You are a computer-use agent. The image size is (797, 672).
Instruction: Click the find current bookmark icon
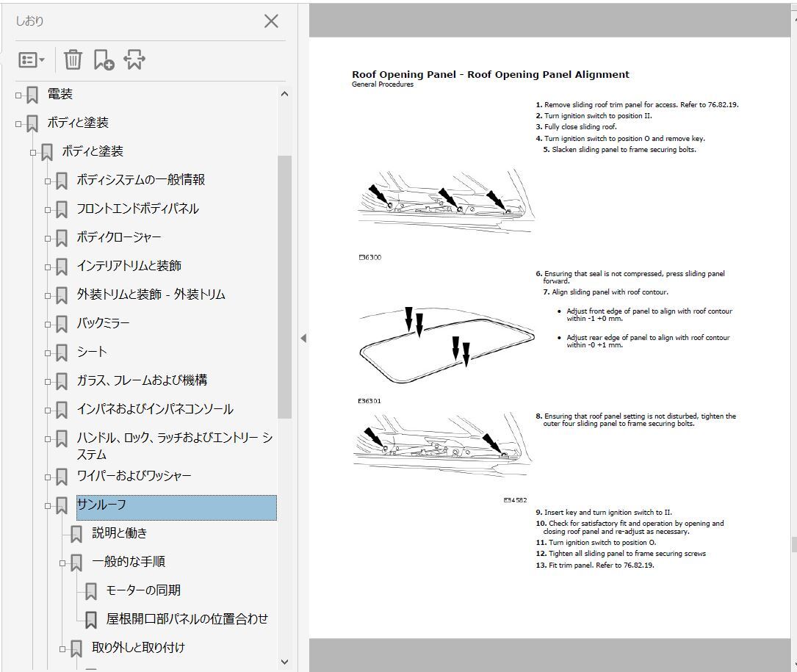pyautogui.click(x=134, y=60)
